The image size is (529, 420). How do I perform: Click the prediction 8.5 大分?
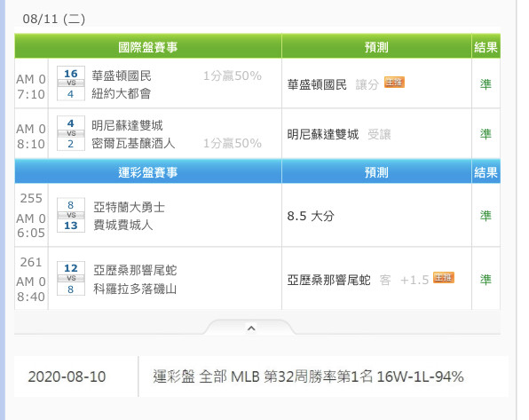pos(311,216)
